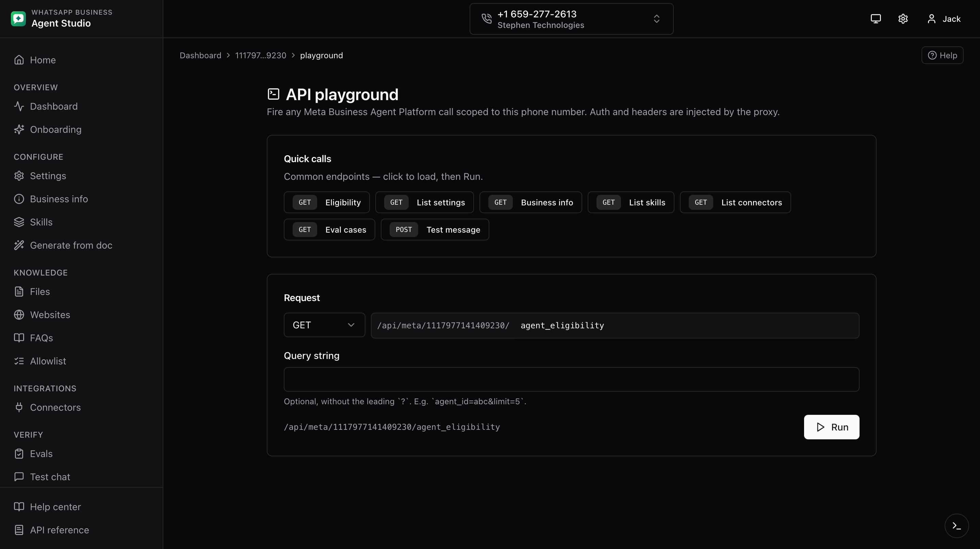Open Skills page
The width and height of the screenshot is (980, 549).
81,222
